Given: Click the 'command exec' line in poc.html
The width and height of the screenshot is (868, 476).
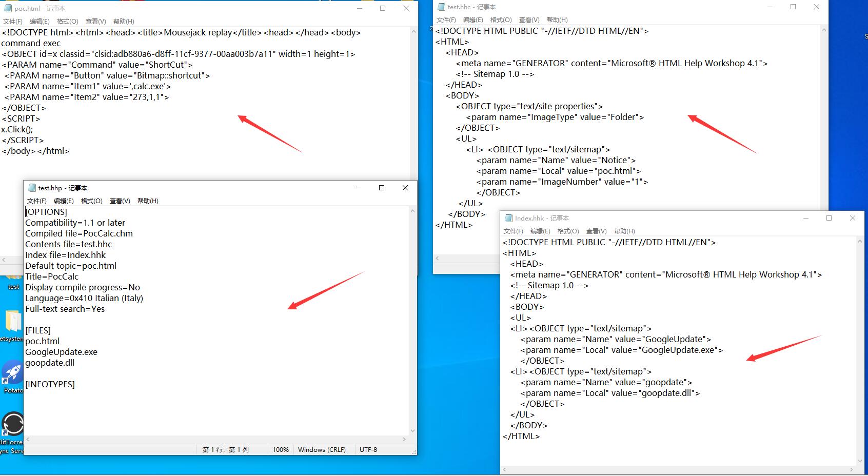Looking at the screenshot, I should (31, 43).
